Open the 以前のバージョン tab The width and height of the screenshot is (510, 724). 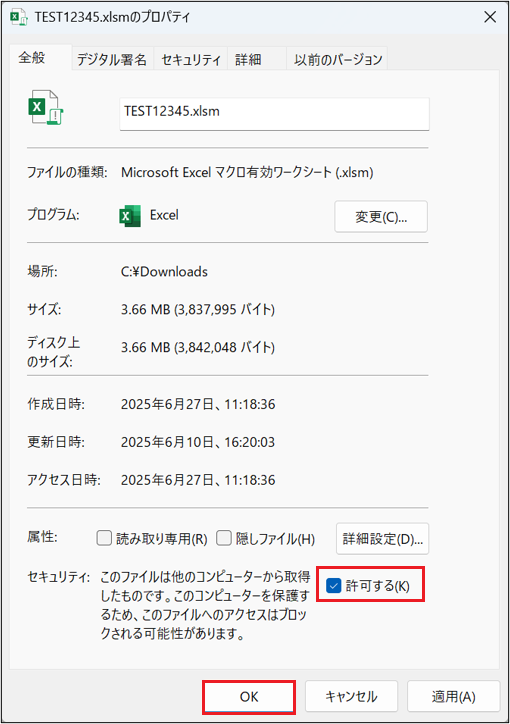tap(337, 59)
